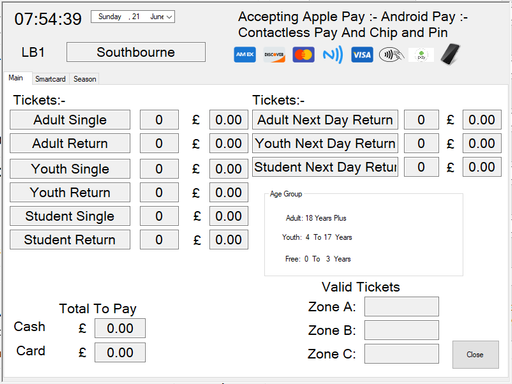Viewport: 512px width, 384px height.
Task: Click the NFC contactless symbol icon
Action: [333, 55]
